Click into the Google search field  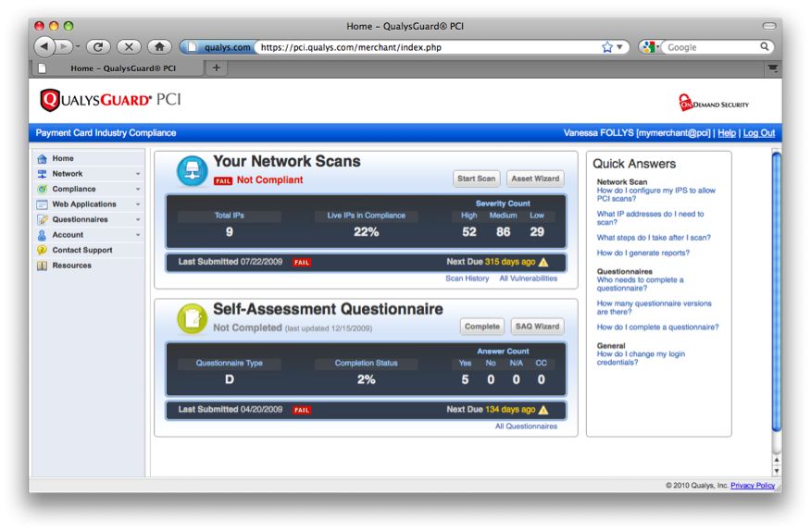tap(711, 47)
